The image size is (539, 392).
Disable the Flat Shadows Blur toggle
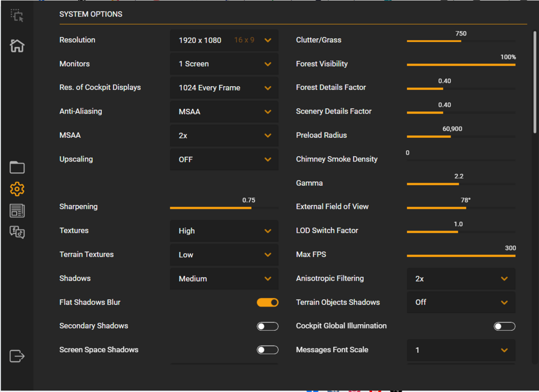pos(267,303)
